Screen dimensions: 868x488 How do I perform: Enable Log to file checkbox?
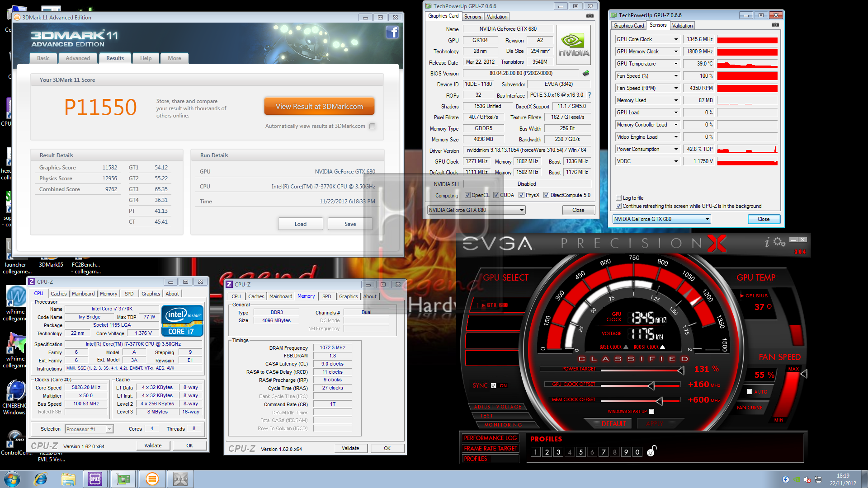pos(618,198)
